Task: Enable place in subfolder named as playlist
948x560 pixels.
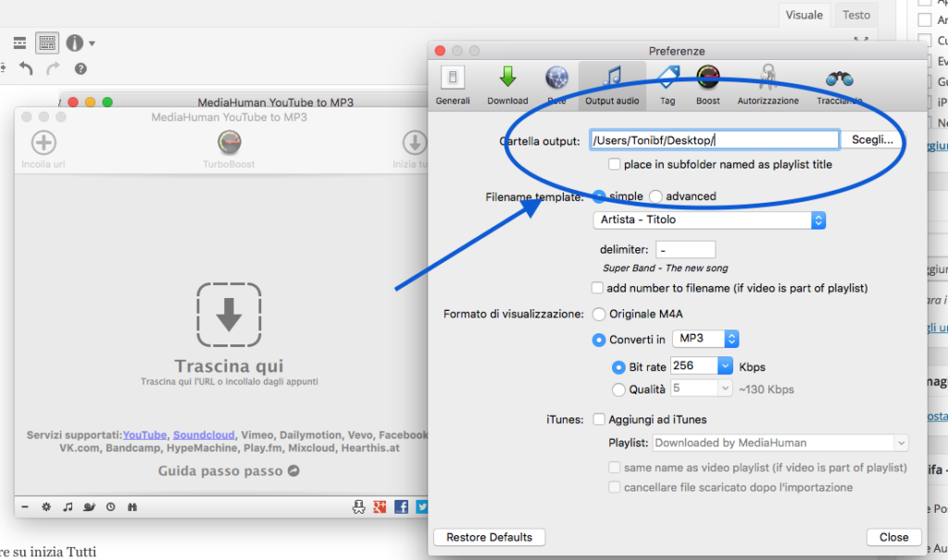Action: (615, 165)
